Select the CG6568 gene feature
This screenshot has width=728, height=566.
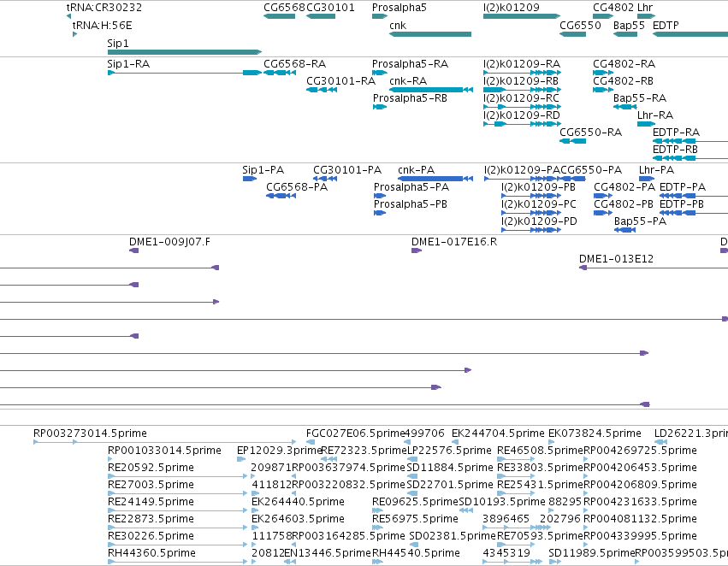click(279, 16)
